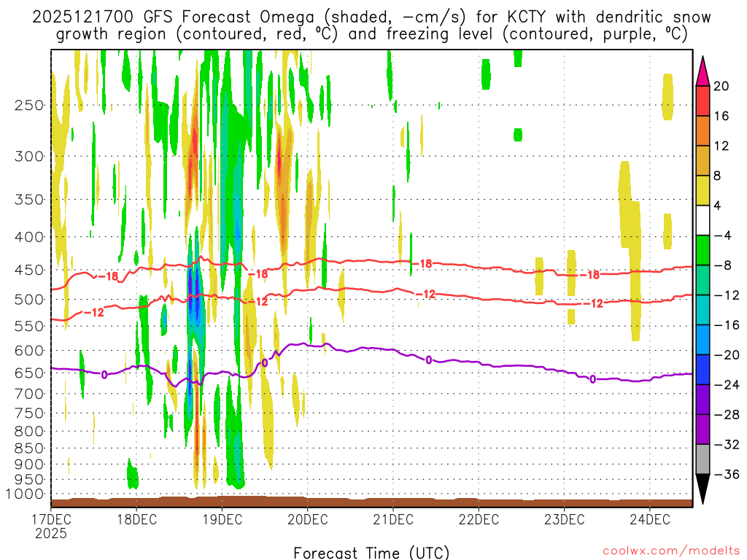Click the pink top arrow of color bar

pos(703,71)
